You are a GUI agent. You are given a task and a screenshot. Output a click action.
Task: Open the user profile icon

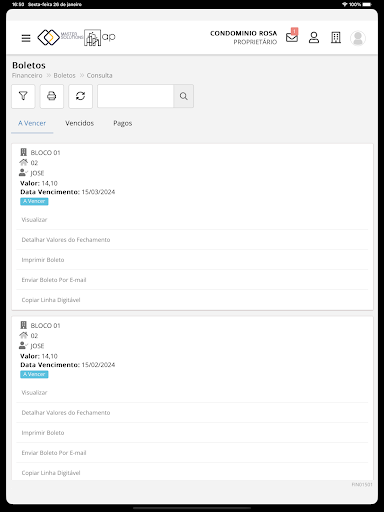[314, 38]
